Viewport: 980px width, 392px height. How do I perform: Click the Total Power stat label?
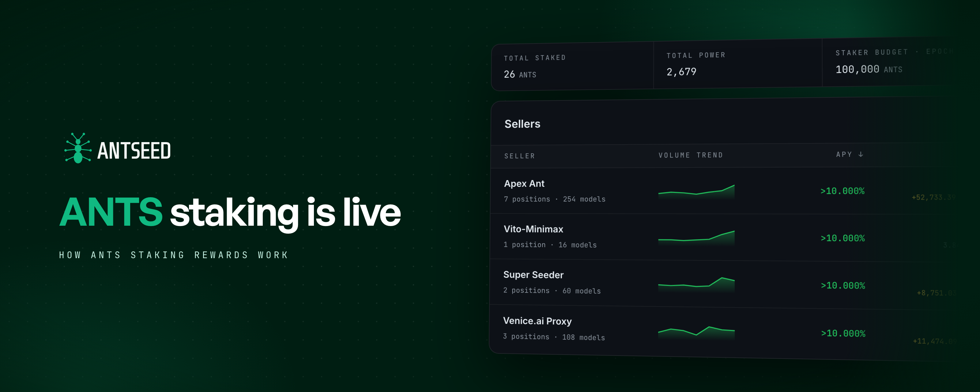696,55
